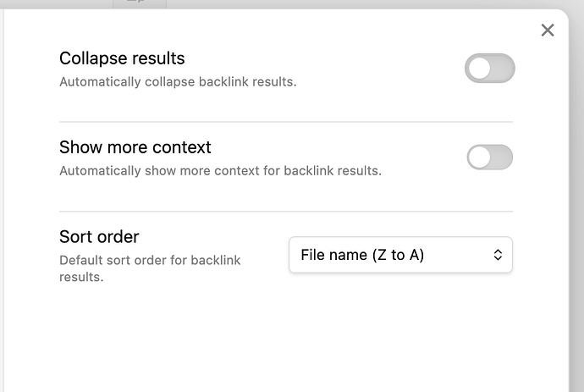Select the 'File name (Z to A)' text
Screen dimensions: 584x392
pyautogui.click(x=362, y=255)
